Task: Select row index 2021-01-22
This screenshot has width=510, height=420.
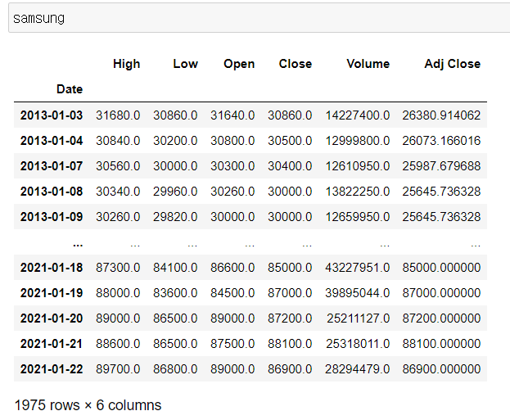Action: [x=52, y=369]
